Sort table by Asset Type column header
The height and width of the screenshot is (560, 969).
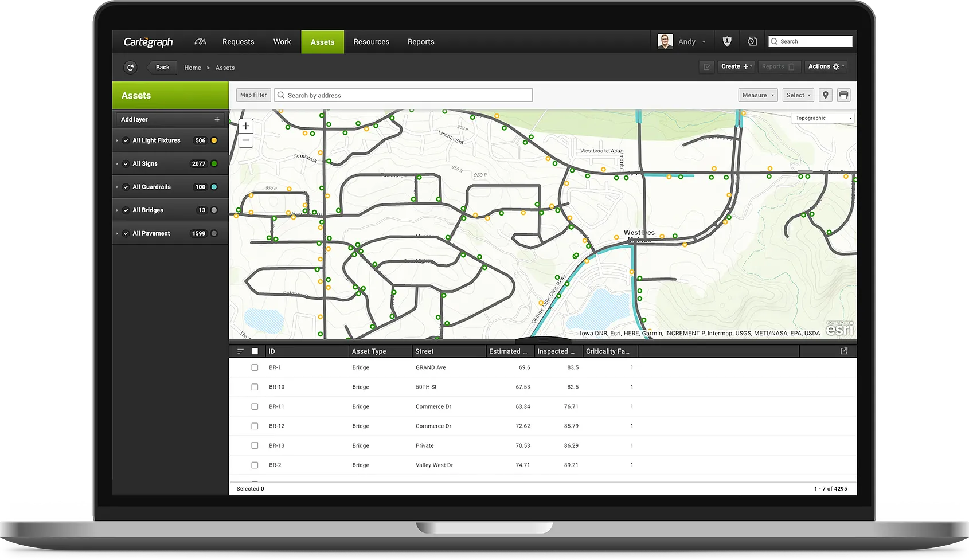click(x=381, y=351)
